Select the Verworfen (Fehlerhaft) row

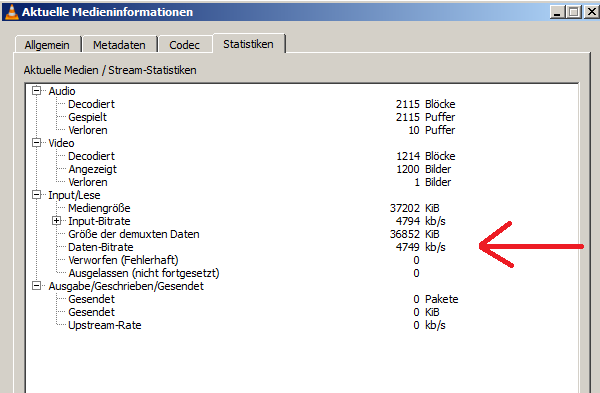pos(123,260)
